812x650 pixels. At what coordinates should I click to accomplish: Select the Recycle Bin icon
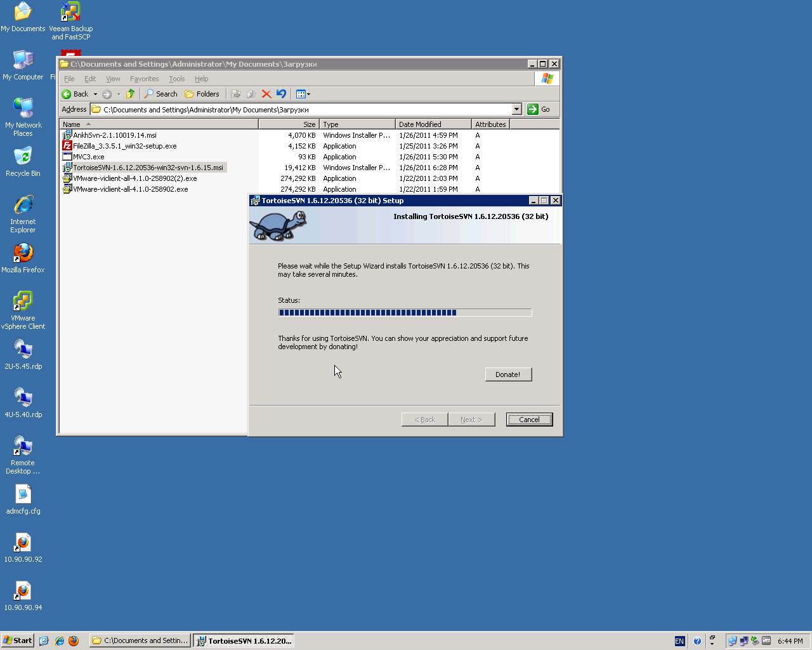point(23,162)
